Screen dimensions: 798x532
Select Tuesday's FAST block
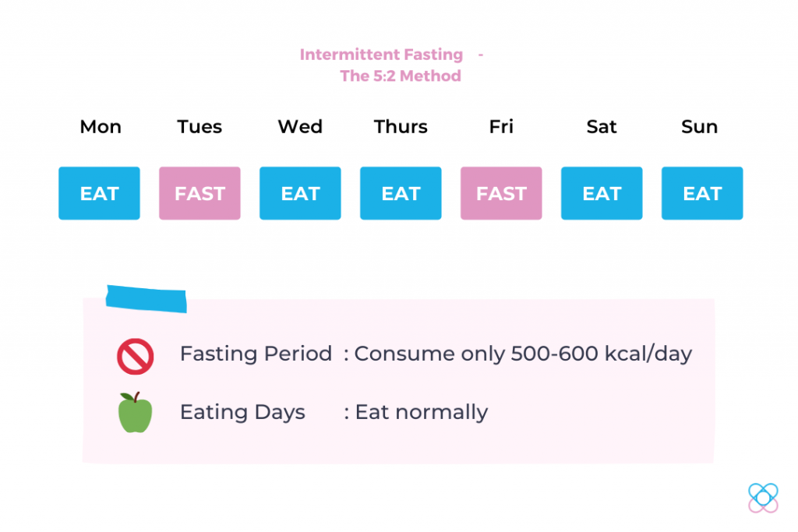(199, 193)
